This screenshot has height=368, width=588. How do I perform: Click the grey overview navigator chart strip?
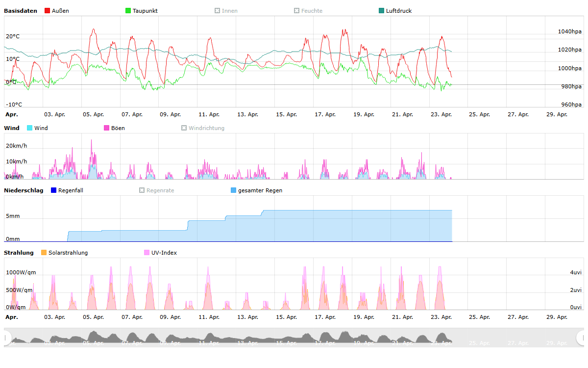(245, 338)
